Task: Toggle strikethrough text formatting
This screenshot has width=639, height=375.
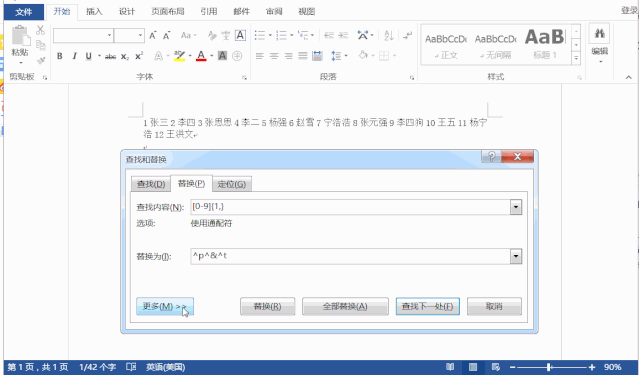Action: point(110,56)
